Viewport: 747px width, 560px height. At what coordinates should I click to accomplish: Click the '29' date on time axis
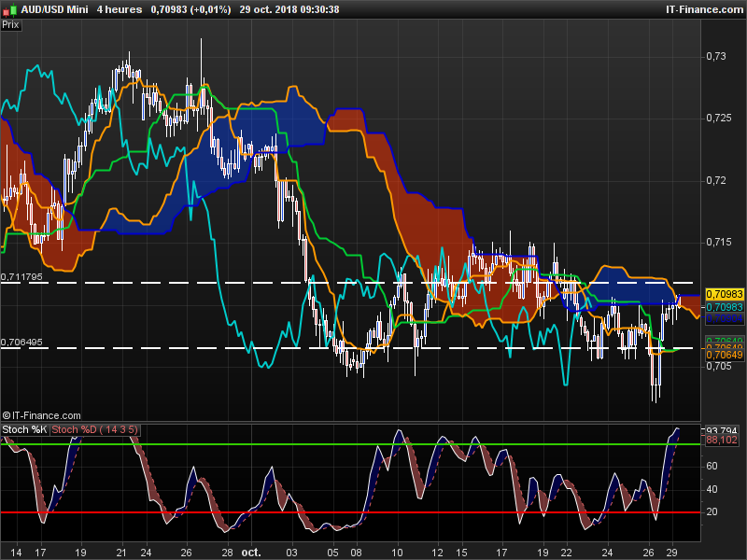tap(671, 553)
